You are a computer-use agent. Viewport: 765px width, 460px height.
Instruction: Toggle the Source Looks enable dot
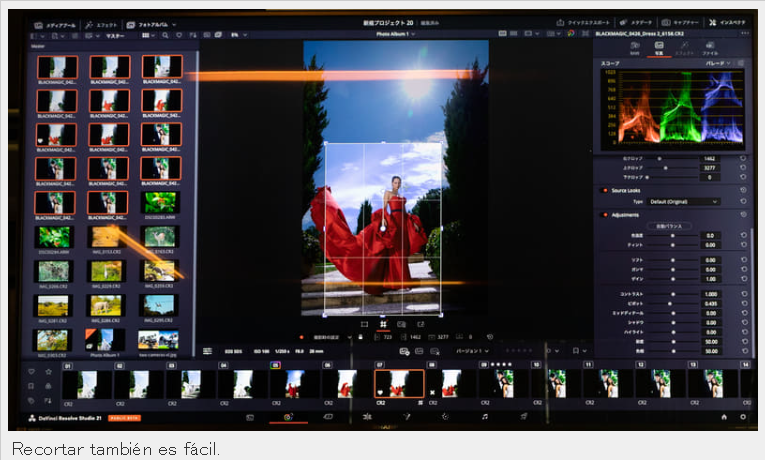(605, 190)
